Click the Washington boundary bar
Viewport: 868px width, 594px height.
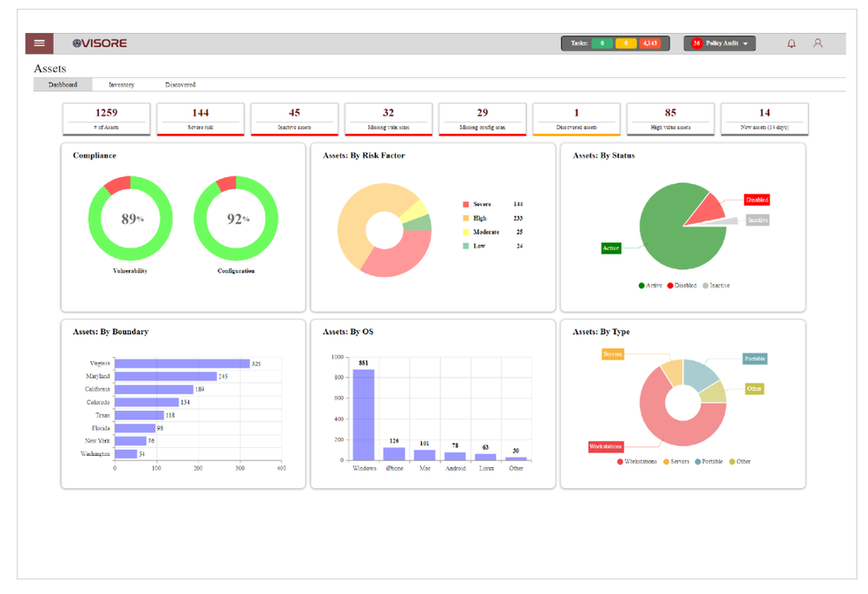[x=126, y=454]
